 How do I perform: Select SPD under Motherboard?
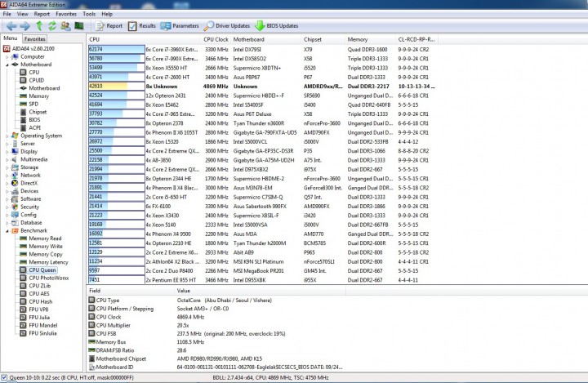pyautogui.click(x=33, y=104)
